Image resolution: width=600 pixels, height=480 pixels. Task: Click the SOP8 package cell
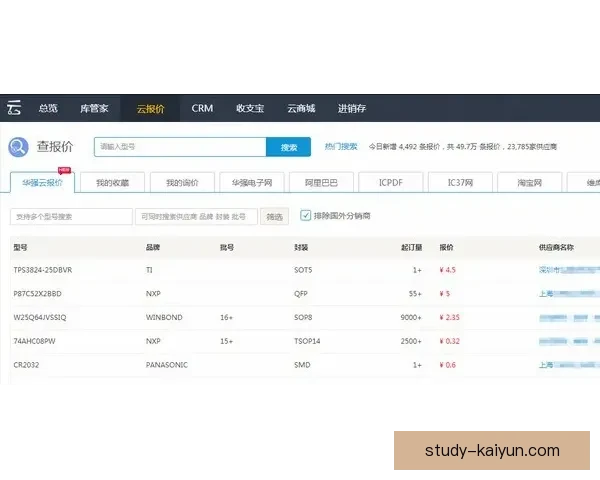click(x=303, y=317)
